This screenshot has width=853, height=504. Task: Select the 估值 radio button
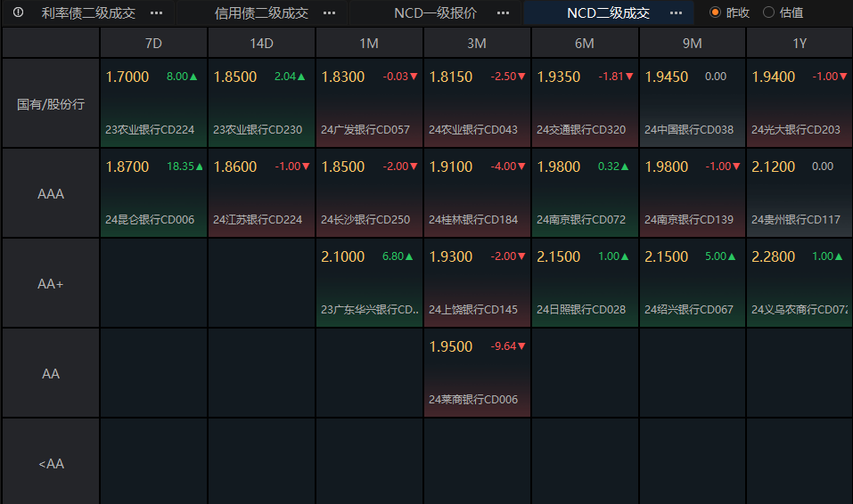[768, 12]
